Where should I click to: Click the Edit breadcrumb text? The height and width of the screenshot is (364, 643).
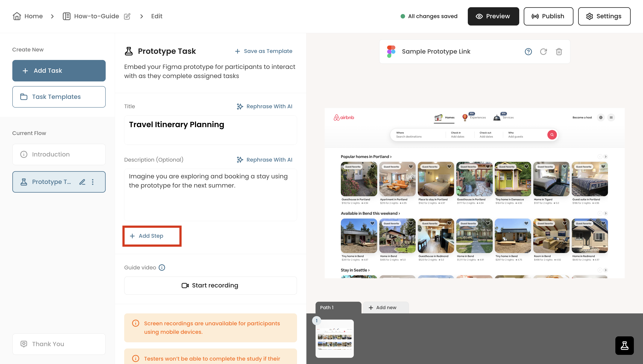[157, 16]
